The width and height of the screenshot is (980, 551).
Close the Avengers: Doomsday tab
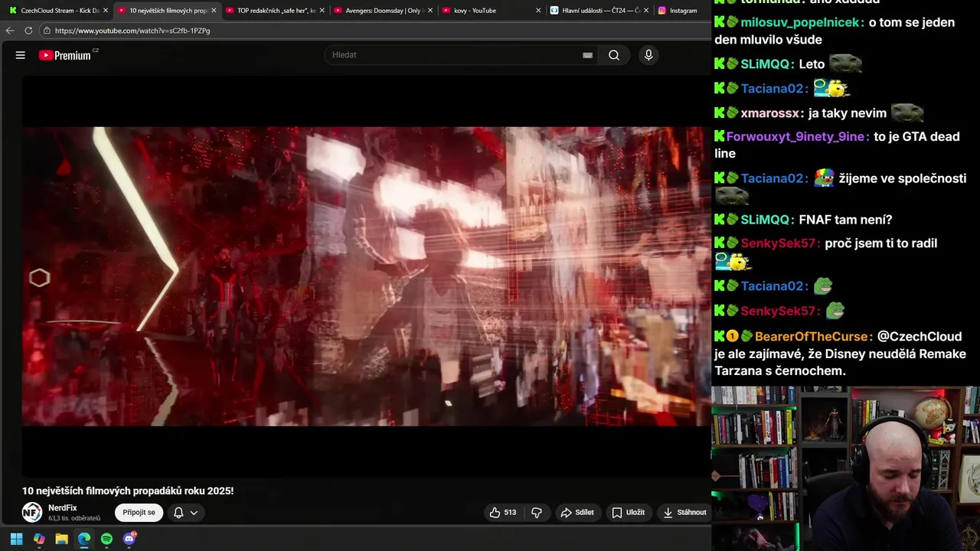(x=430, y=11)
